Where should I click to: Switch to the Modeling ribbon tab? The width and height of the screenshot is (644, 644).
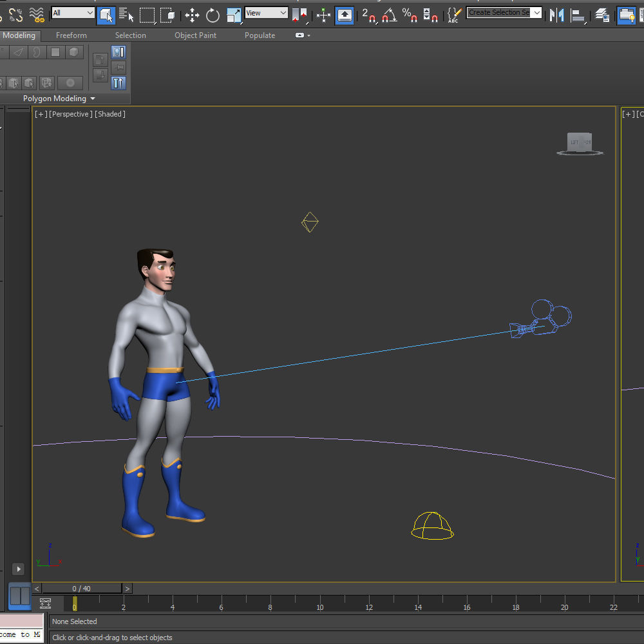click(19, 35)
